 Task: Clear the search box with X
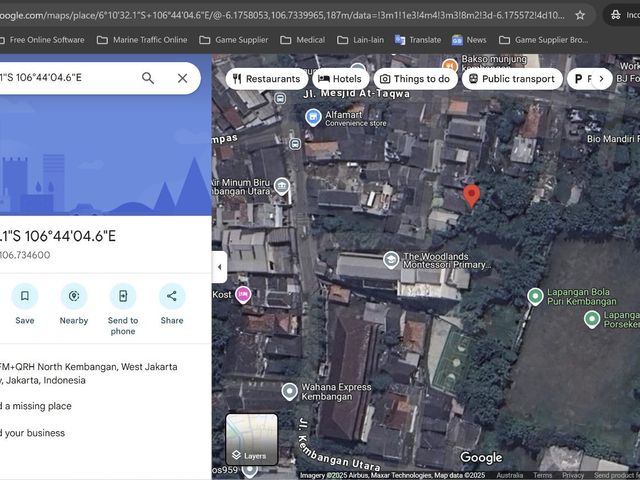pyautogui.click(x=182, y=78)
